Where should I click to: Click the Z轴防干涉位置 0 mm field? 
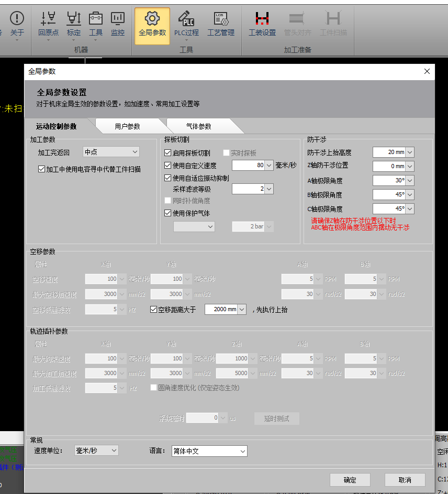click(389, 167)
